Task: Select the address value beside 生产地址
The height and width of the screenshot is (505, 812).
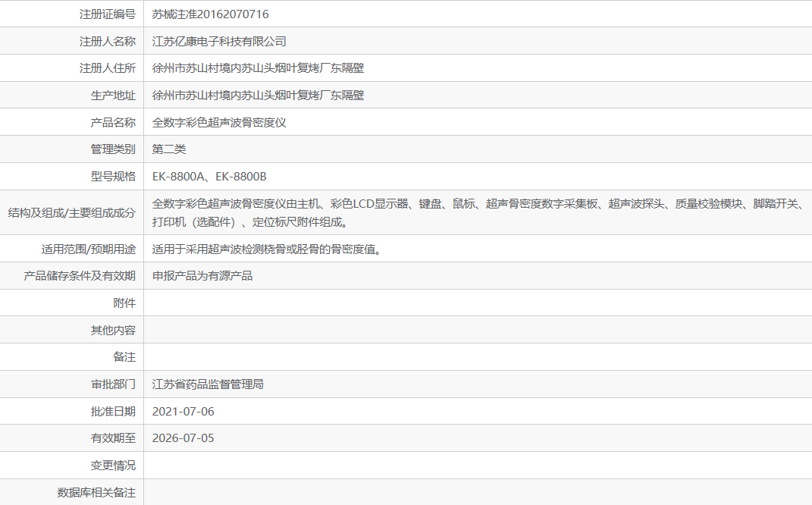Action: [258, 96]
